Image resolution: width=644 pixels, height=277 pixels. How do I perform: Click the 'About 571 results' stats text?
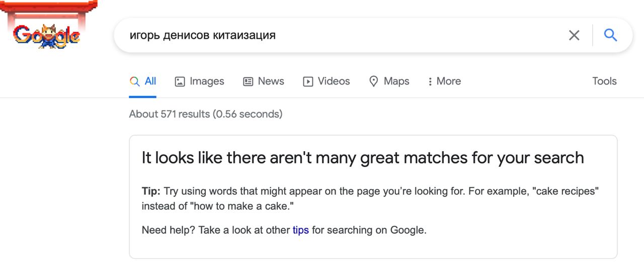coord(206,114)
